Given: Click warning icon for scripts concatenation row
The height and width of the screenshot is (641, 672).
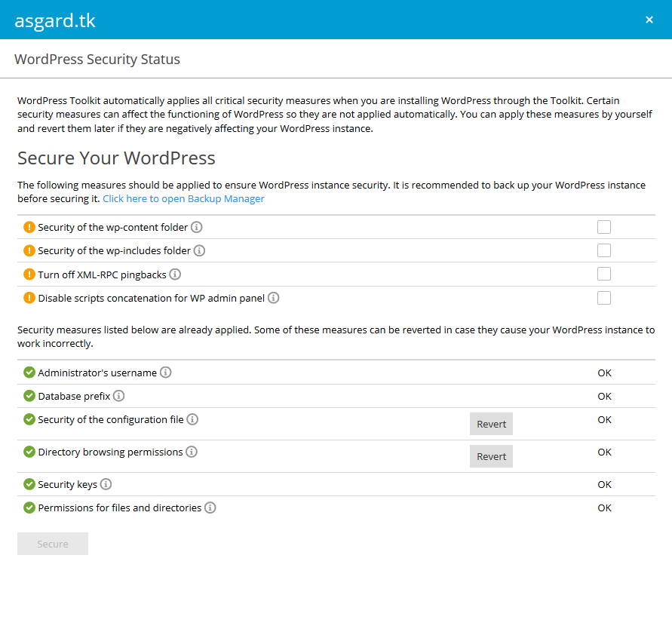Looking at the screenshot, I should point(29,298).
